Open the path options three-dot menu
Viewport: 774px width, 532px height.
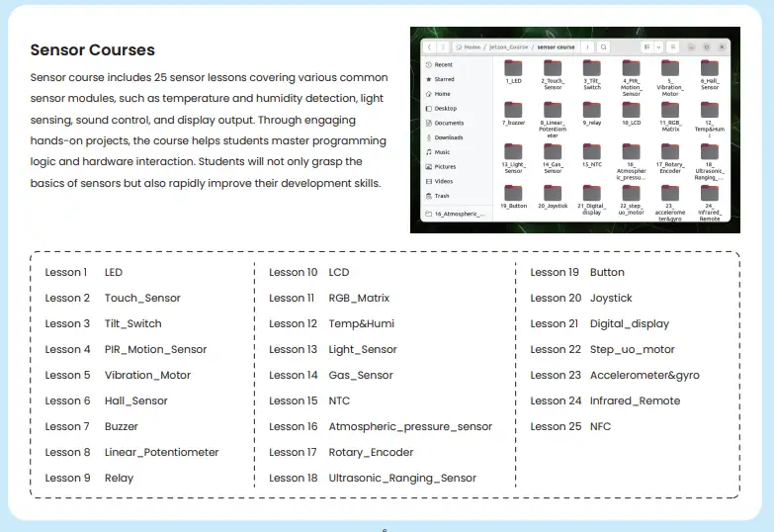pos(588,46)
